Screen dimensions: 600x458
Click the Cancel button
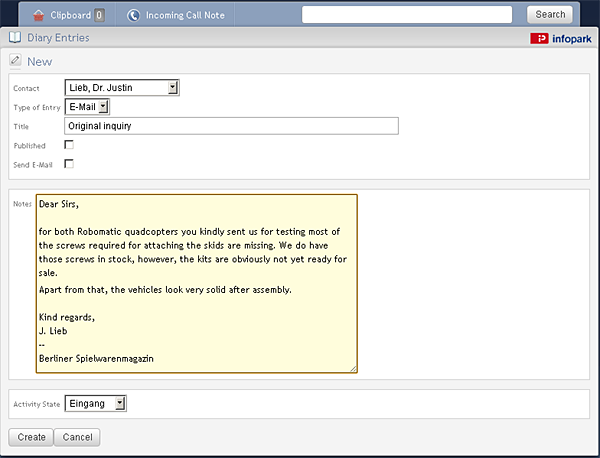[x=77, y=437]
